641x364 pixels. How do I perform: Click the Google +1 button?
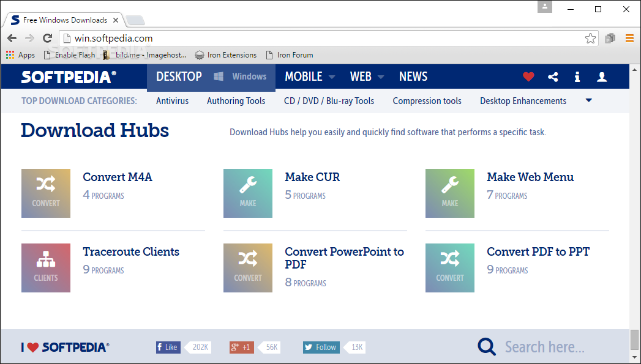242,347
